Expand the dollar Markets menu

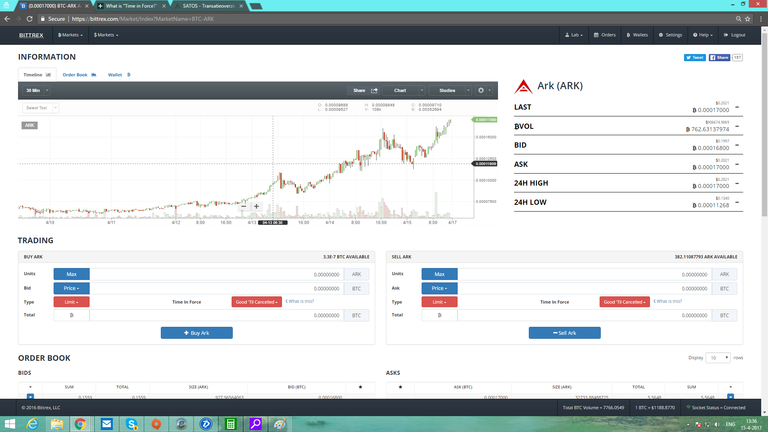point(106,35)
